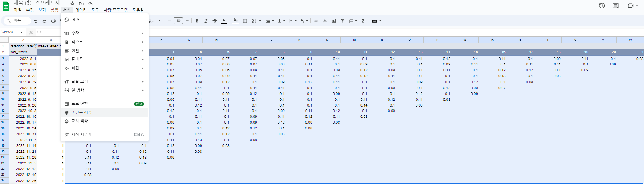
Task: Click the insert comment icon
Action: [325, 21]
